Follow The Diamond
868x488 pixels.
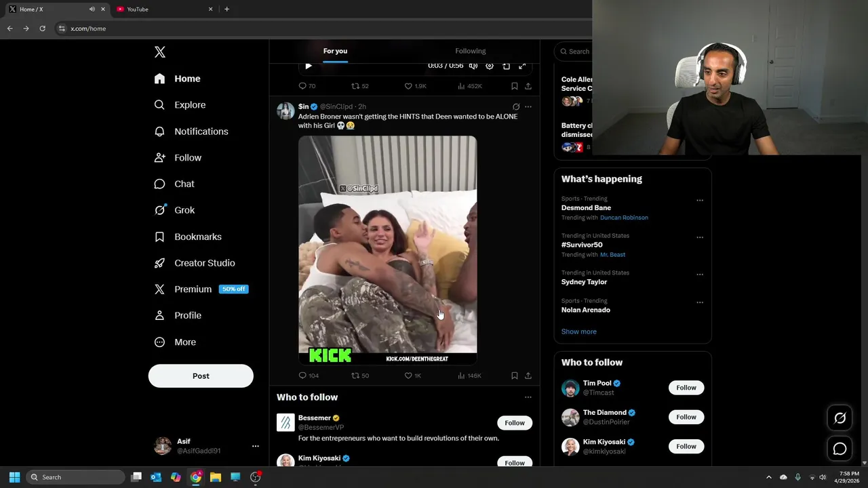[x=686, y=417]
